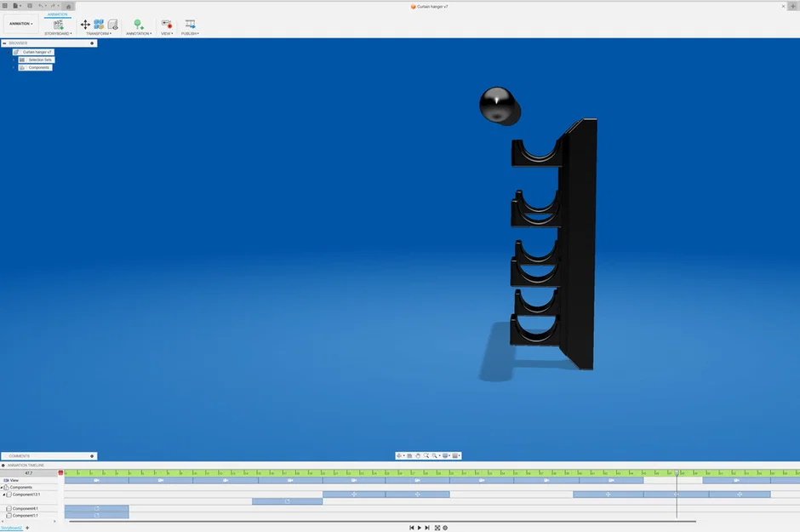Click the timeline zoom-to-fit icon

[437, 528]
